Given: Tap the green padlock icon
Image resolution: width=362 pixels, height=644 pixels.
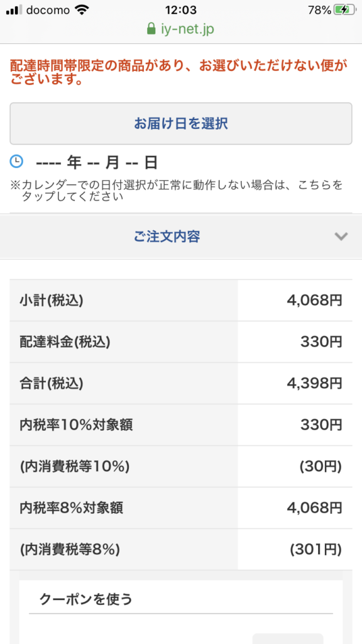Looking at the screenshot, I should coord(151,29).
